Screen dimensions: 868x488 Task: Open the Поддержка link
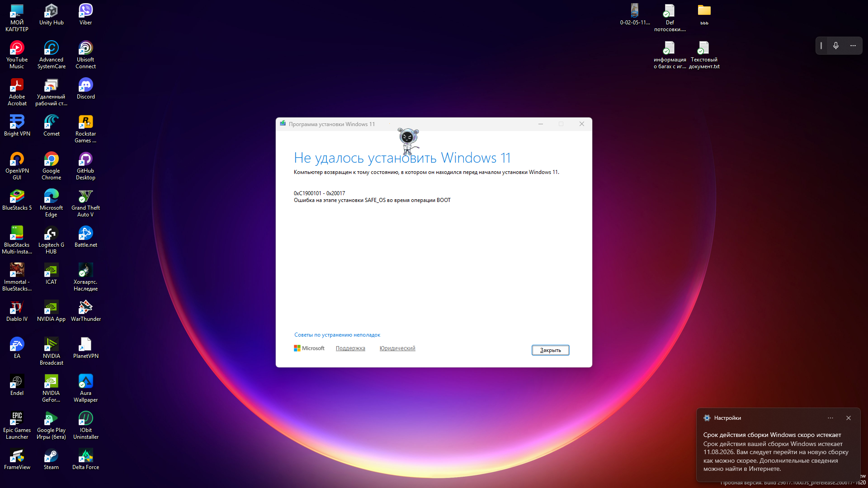coord(350,348)
